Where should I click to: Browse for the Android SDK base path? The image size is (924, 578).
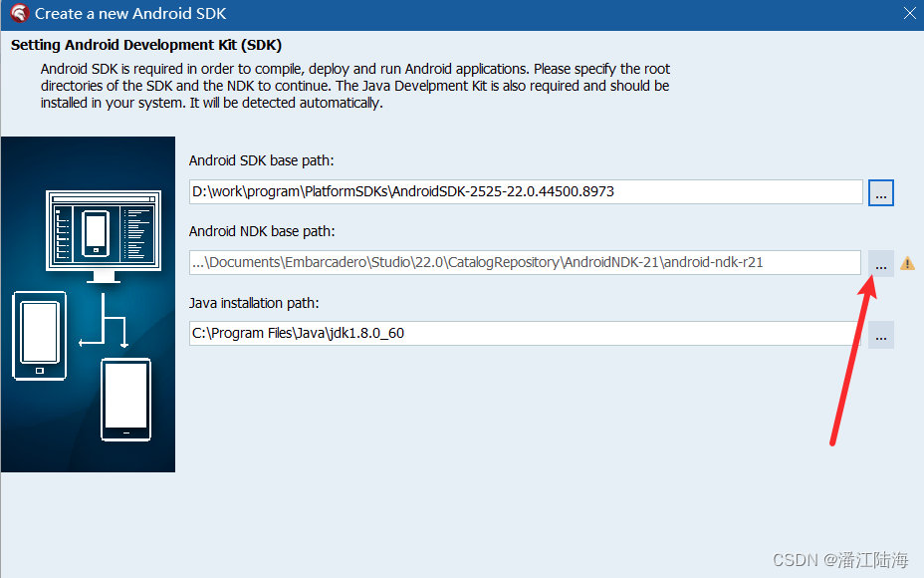(881, 193)
